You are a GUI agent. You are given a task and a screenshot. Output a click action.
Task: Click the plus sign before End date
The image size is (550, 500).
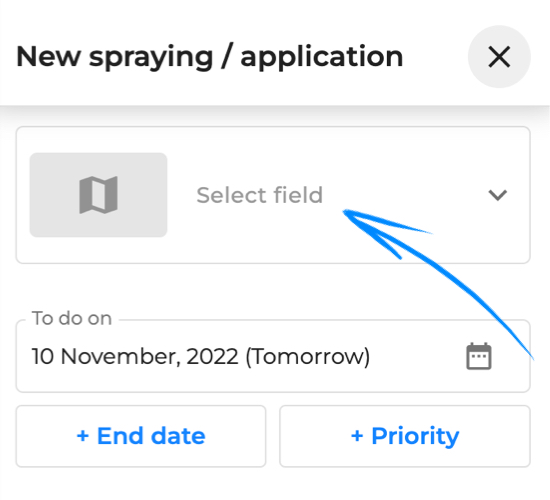pos(83,436)
